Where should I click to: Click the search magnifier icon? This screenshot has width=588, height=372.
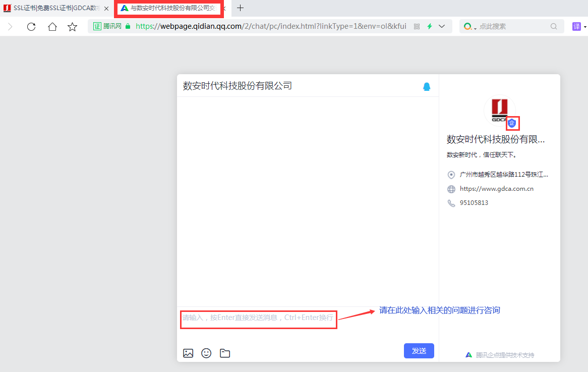coord(554,26)
